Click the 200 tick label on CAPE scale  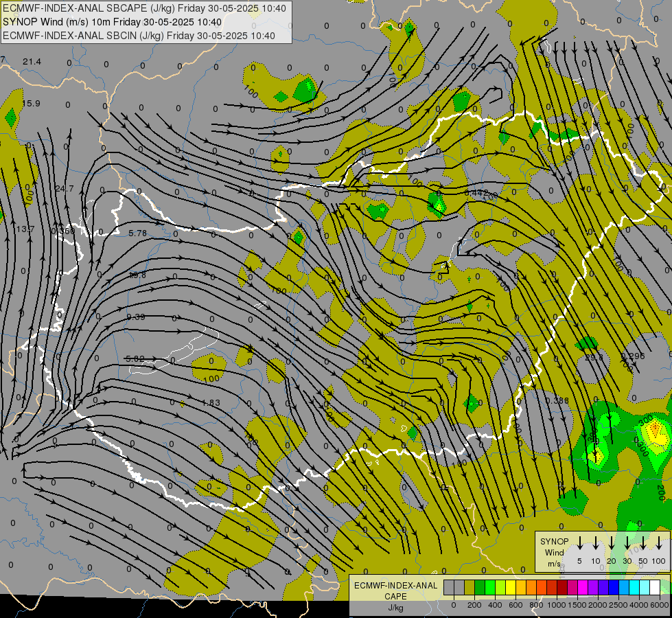474,605
